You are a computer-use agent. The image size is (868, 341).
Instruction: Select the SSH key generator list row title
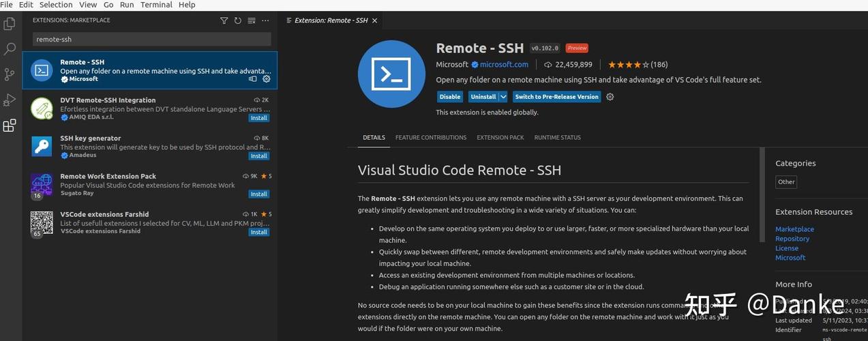[x=91, y=138]
